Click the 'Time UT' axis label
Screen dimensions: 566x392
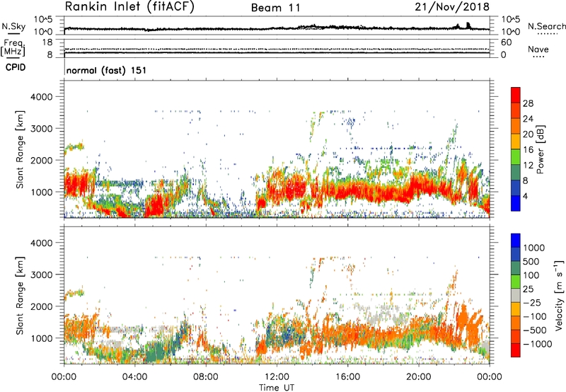point(277,388)
